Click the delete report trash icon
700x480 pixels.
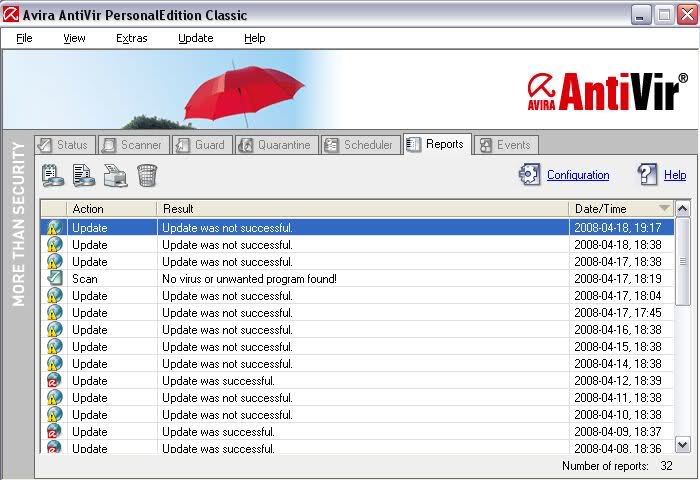(147, 176)
